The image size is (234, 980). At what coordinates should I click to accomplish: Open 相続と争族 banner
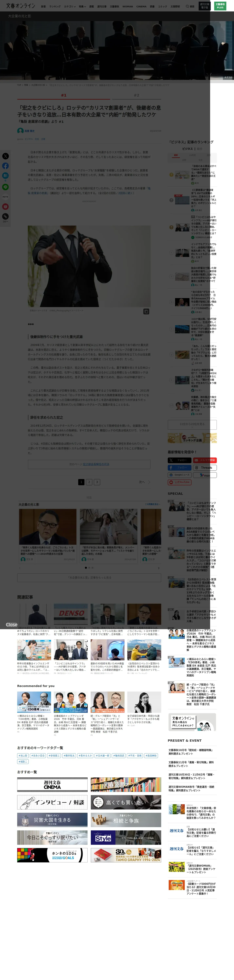(126, 820)
